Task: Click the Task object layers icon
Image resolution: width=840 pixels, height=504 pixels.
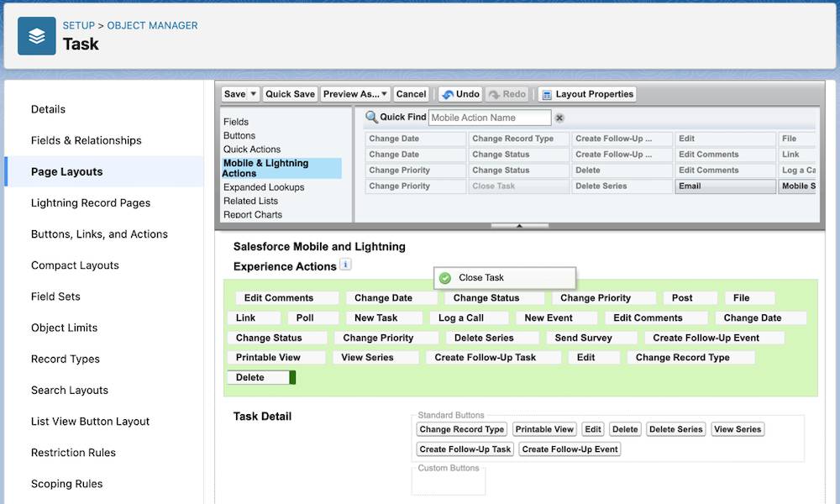Action: [x=36, y=36]
